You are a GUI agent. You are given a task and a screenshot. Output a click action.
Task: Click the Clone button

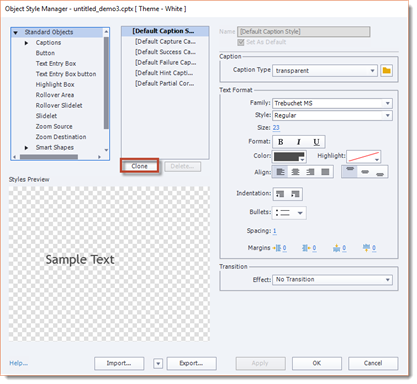pos(140,166)
